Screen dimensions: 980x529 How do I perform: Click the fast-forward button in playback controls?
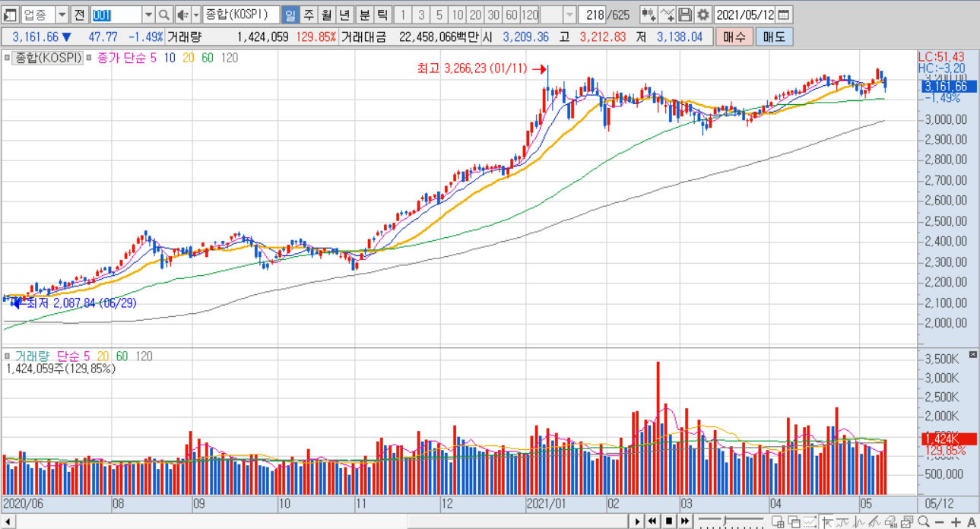point(685,521)
